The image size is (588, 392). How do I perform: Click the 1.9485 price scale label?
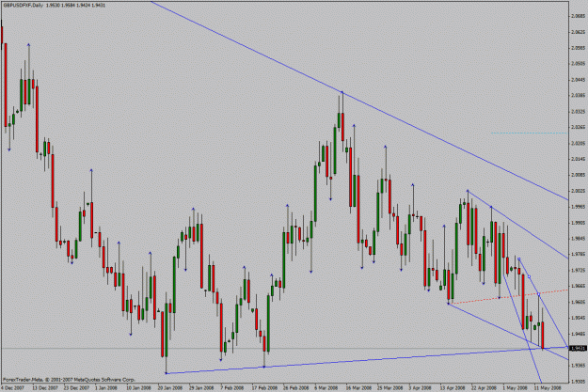579,333
